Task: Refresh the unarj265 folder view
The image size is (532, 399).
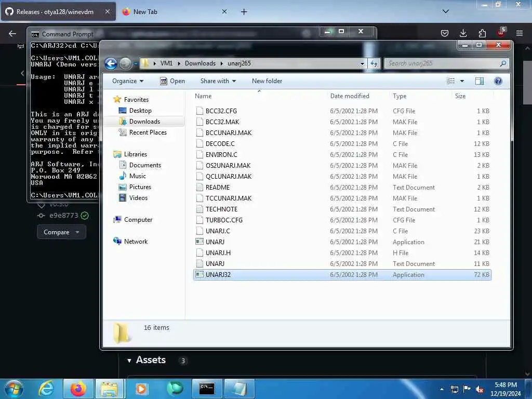Action: pos(374,63)
